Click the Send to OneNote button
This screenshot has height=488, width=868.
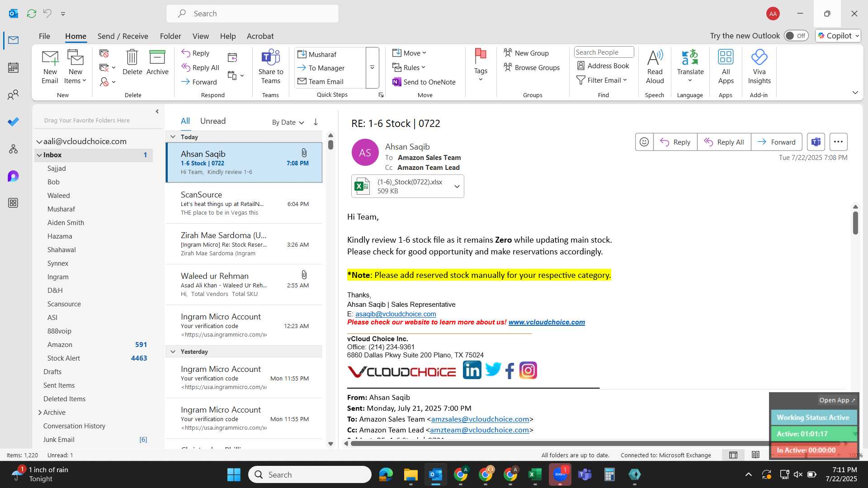coord(424,82)
